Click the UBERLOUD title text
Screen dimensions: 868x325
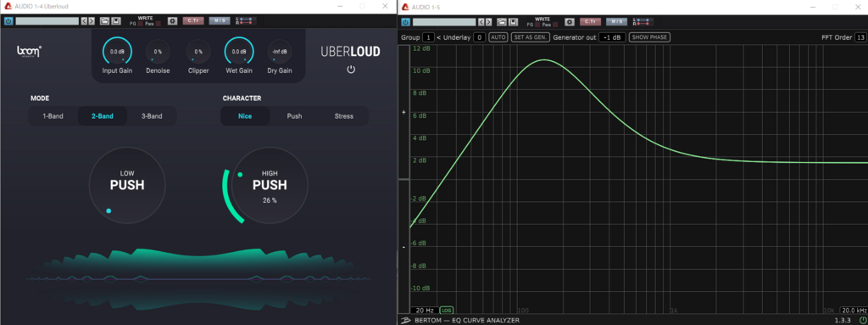click(350, 52)
